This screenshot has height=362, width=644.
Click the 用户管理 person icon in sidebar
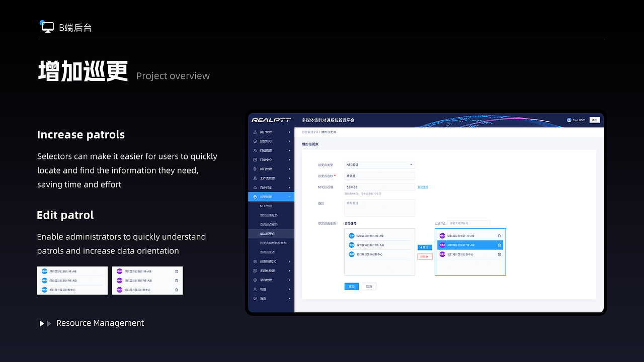255,132
